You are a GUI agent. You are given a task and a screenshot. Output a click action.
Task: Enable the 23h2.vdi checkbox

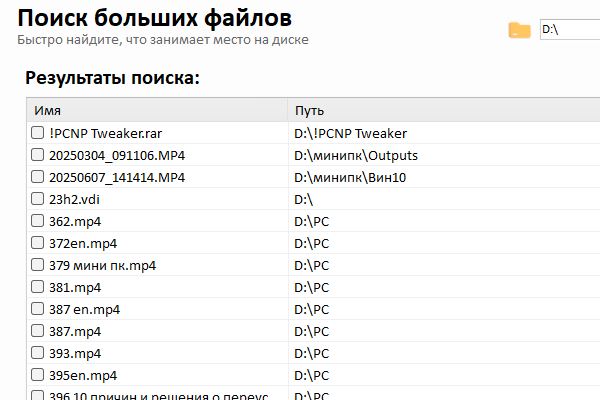click(37, 199)
